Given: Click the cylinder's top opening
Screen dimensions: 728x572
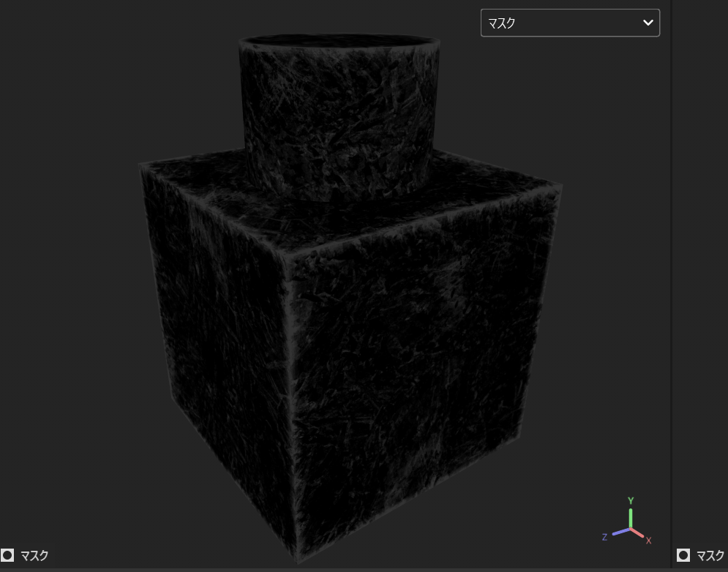Looking at the screenshot, I should 339,39.
